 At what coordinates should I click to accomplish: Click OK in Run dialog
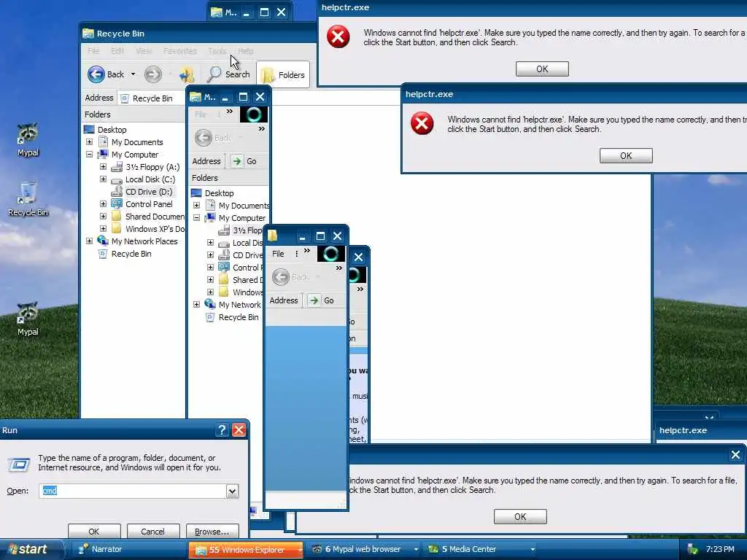point(94,532)
